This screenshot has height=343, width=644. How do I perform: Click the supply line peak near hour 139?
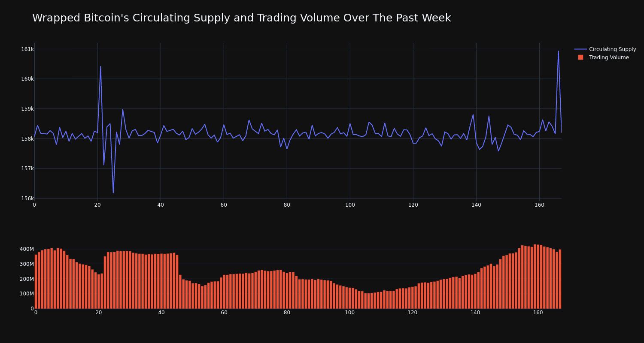(473, 114)
